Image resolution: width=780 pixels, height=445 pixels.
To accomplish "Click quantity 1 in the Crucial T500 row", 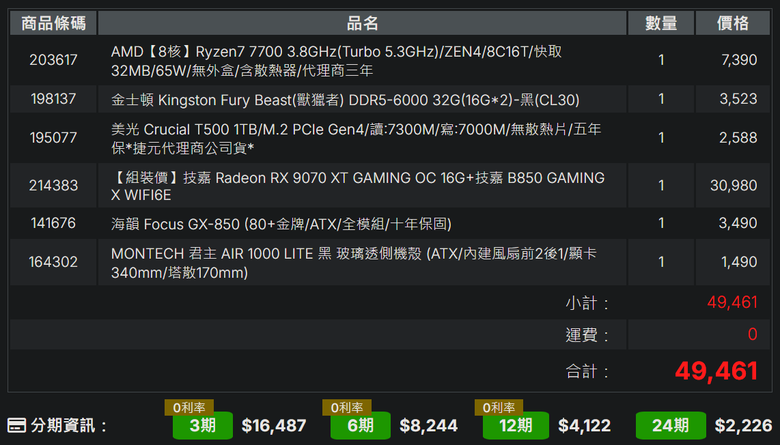I will click(661, 138).
